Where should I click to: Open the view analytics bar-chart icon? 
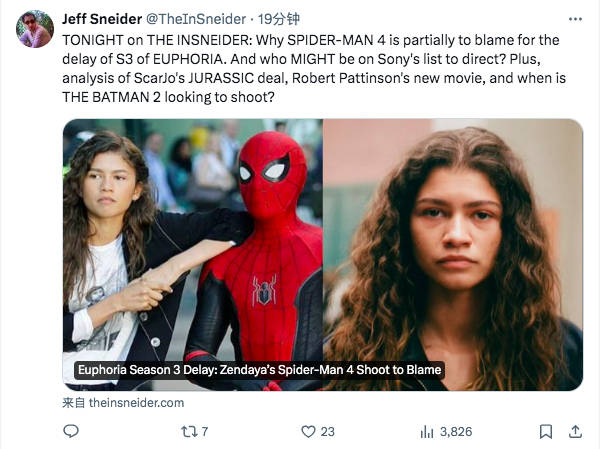427,431
